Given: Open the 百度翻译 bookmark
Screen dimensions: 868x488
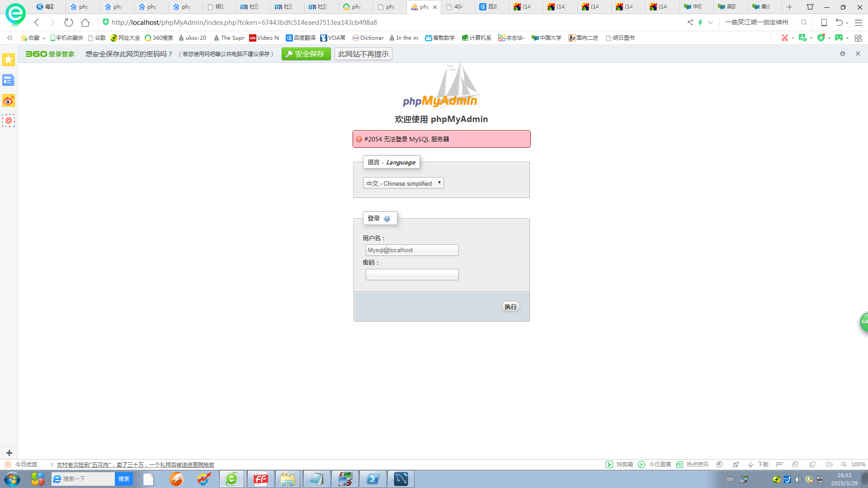Looking at the screenshot, I should pos(301,38).
